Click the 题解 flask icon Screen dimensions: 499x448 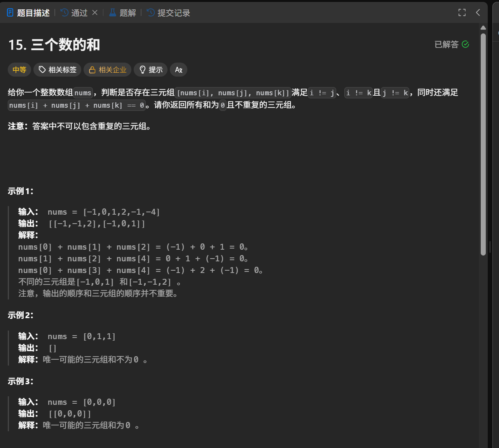pos(112,13)
